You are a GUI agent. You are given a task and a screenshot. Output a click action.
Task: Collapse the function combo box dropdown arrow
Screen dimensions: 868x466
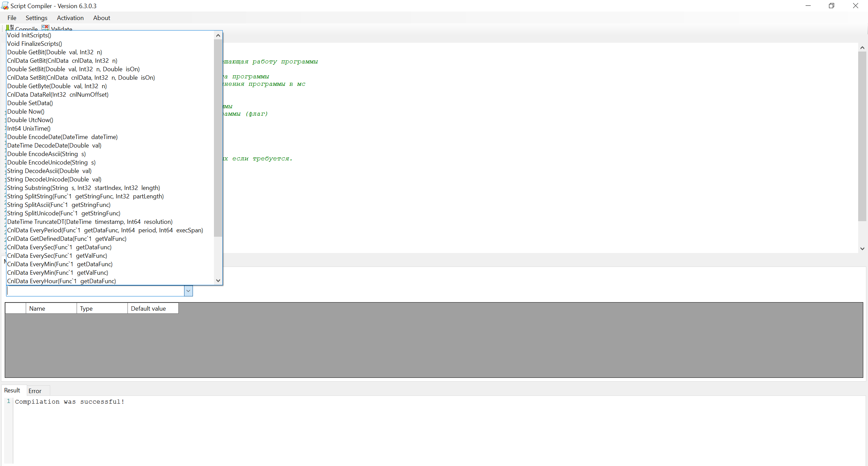point(188,291)
